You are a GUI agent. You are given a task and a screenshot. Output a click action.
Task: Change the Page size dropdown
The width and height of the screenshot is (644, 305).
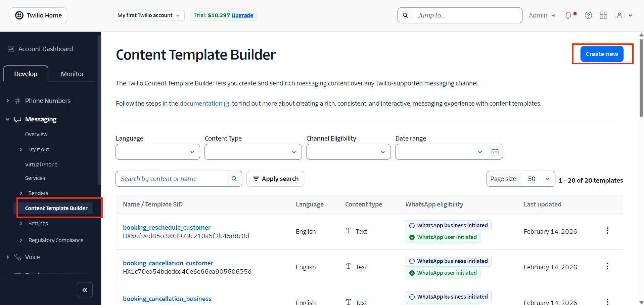[538, 179]
